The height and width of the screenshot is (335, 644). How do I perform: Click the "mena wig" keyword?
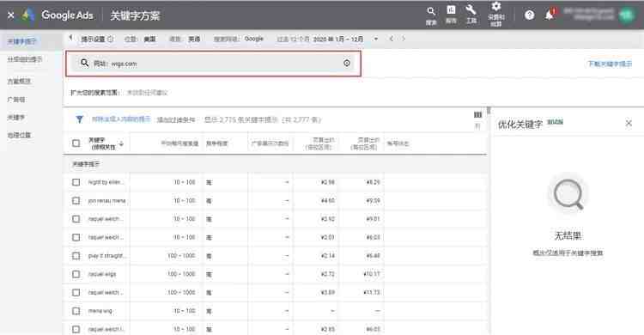point(100,311)
